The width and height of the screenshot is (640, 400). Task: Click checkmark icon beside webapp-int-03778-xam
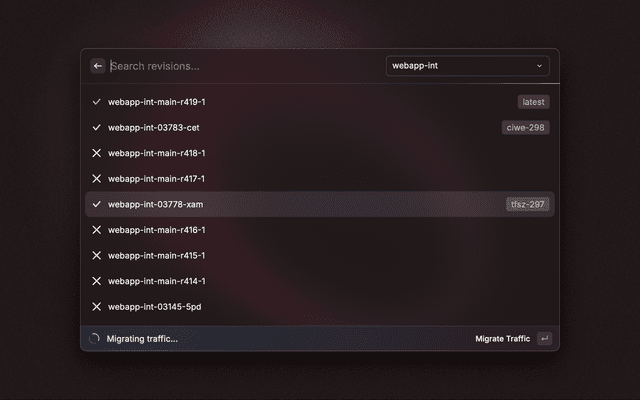tap(96, 204)
